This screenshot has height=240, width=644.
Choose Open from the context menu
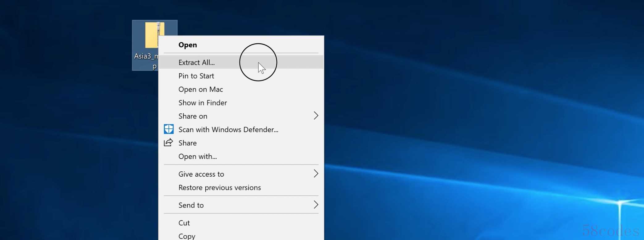point(187,45)
